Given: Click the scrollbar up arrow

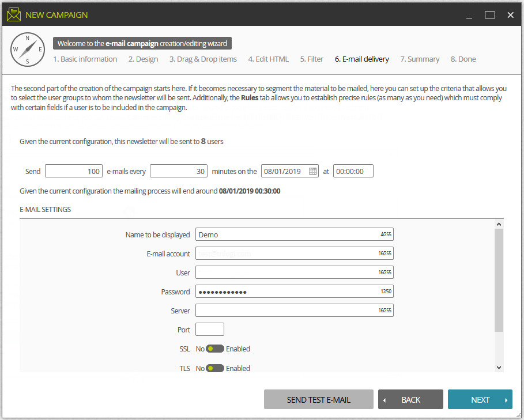Looking at the screenshot, I should click(x=499, y=224).
